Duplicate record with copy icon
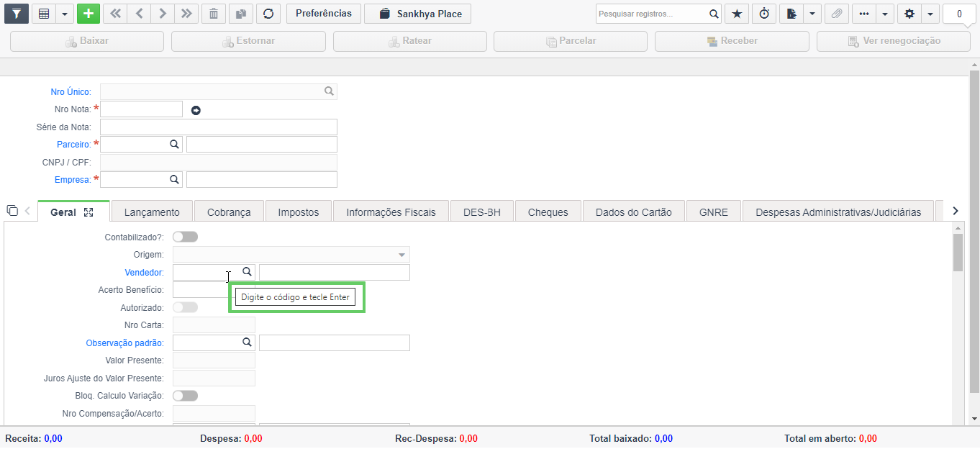 coord(241,14)
